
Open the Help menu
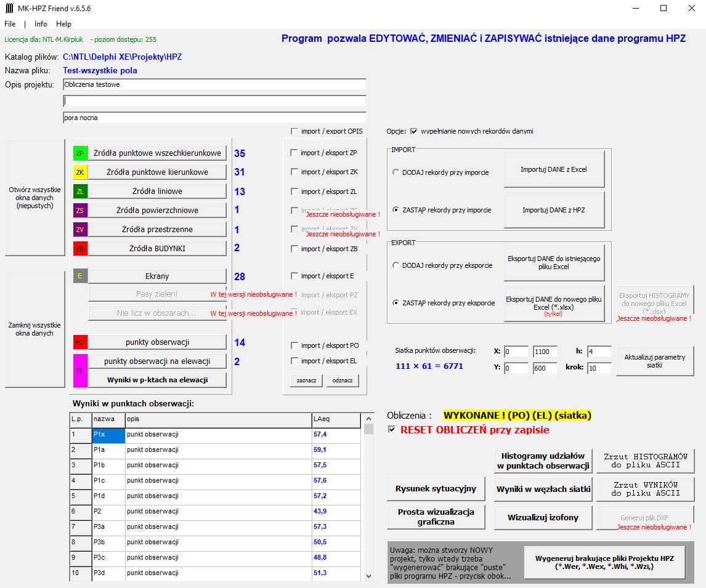[x=63, y=24]
